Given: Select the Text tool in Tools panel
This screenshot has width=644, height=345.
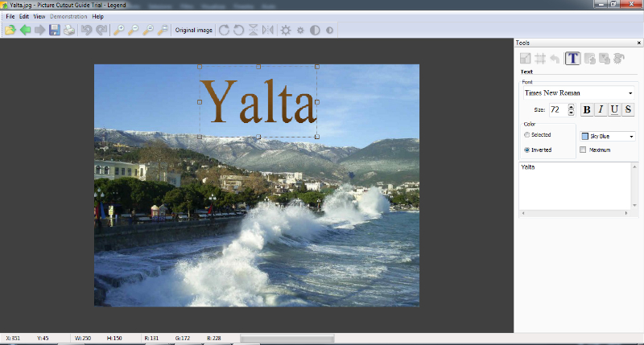Looking at the screenshot, I should tap(572, 58).
